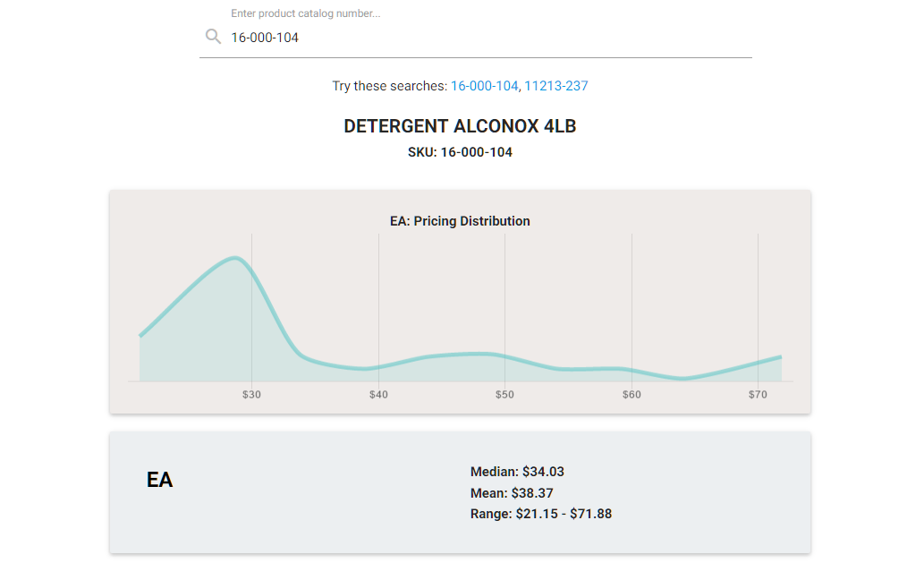Open the suggested search 11213-237 link
This screenshot has width=924, height=563.
(556, 86)
